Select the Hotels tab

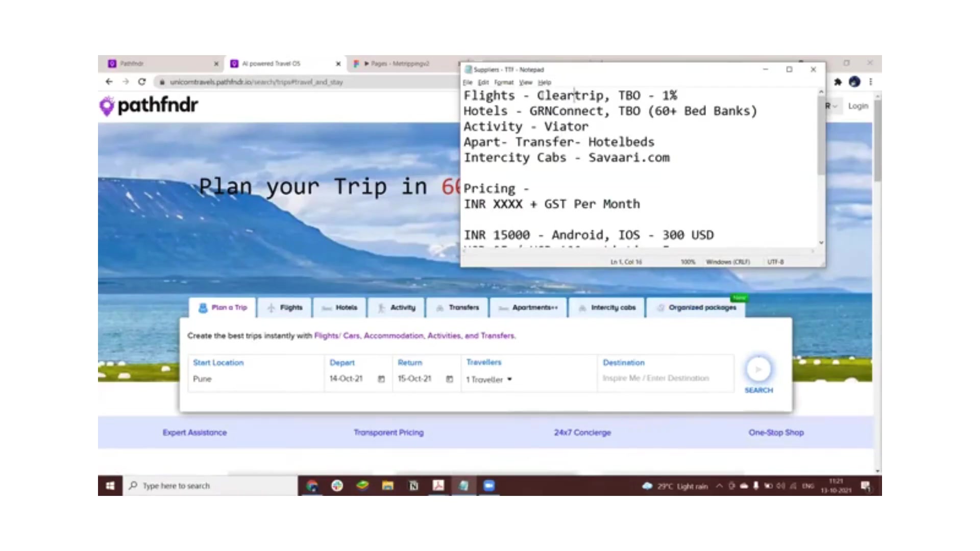coord(339,308)
